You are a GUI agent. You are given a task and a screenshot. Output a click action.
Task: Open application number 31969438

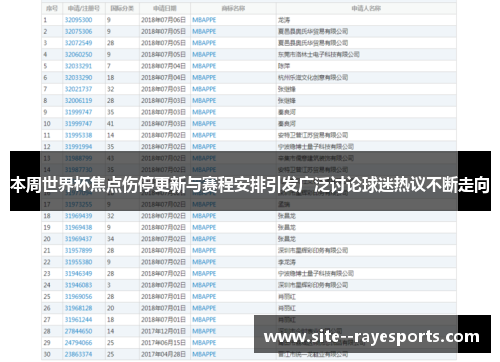[x=78, y=228]
